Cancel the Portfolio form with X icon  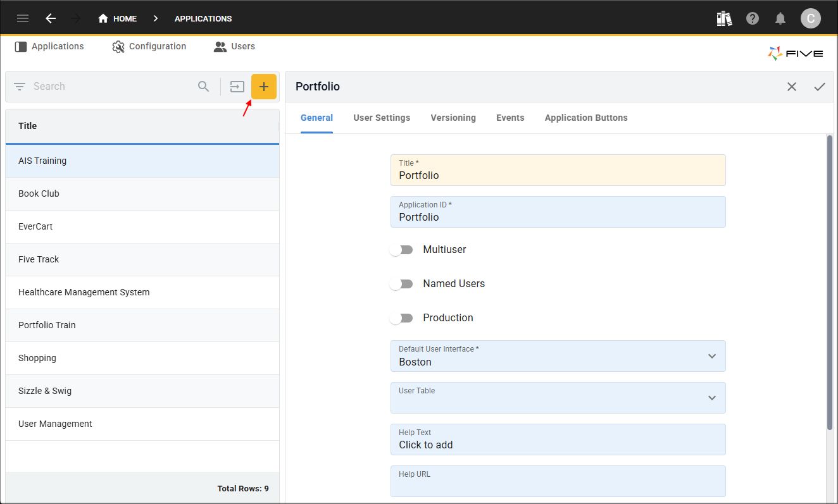point(792,87)
